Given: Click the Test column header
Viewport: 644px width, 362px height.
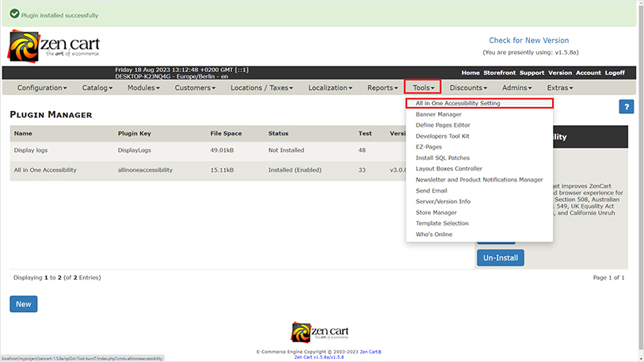Looking at the screenshot, I should 364,134.
